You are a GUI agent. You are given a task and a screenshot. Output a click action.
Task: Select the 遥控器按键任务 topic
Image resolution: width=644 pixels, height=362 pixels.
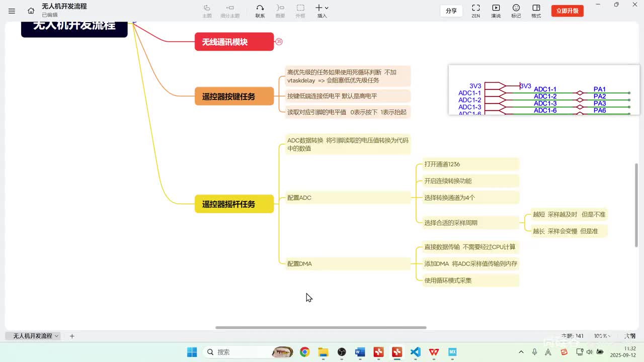pos(234,96)
